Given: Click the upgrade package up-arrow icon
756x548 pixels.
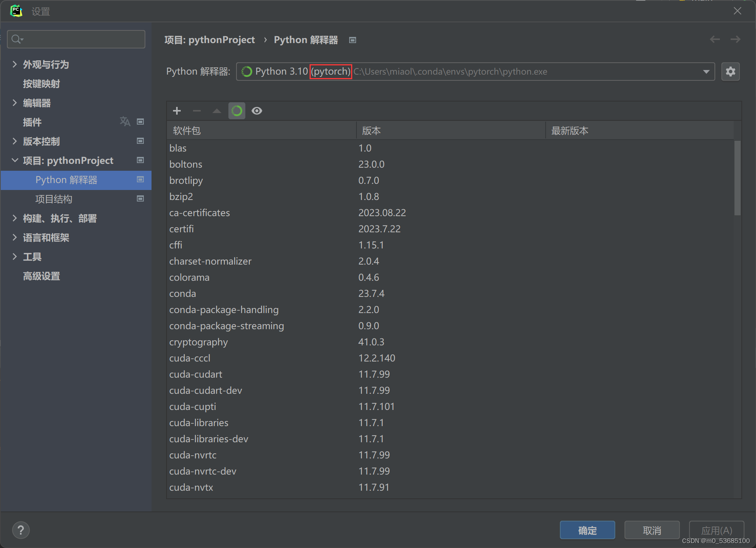Looking at the screenshot, I should (217, 111).
